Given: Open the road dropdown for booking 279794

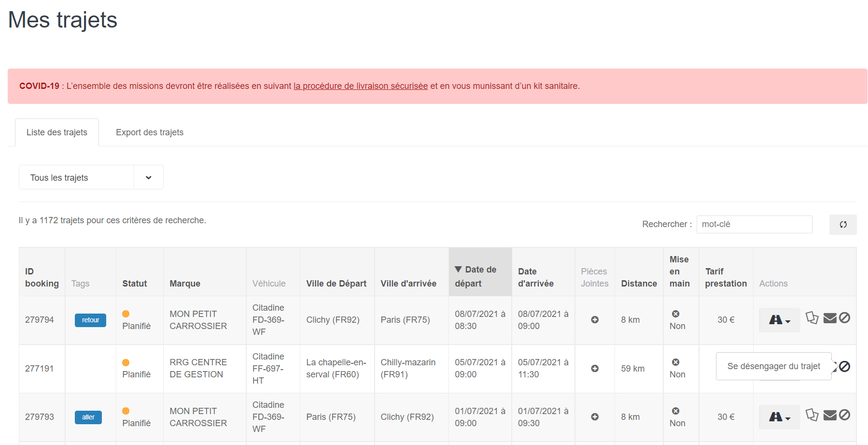Looking at the screenshot, I should pos(779,320).
